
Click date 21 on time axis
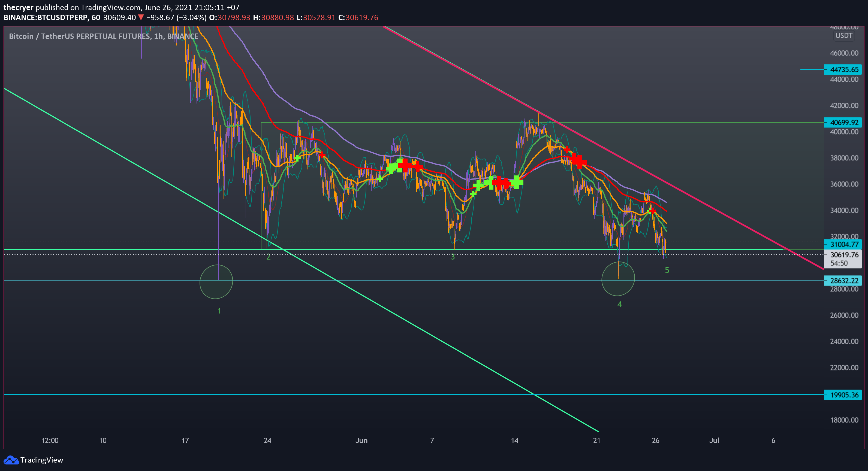point(596,440)
